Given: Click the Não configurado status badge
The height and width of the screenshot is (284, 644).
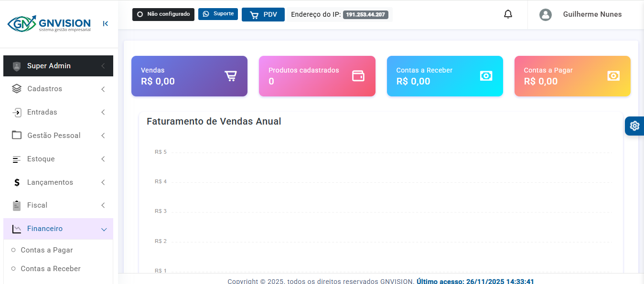Looking at the screenshot, I should (163, 14).
